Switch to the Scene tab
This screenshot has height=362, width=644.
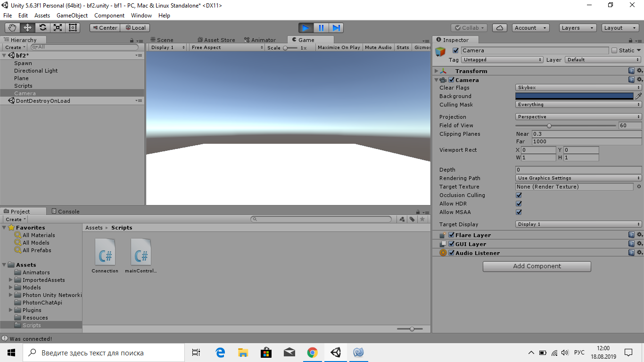162,40
